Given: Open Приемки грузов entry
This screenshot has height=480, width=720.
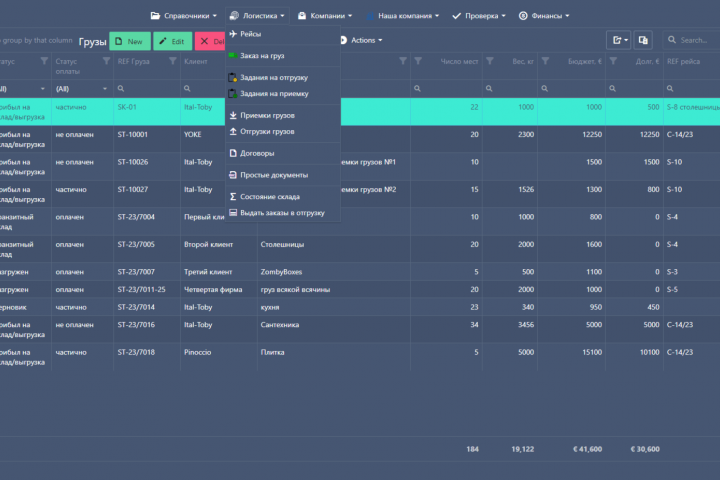Looking at the screenshot, I should pos(283,115).
